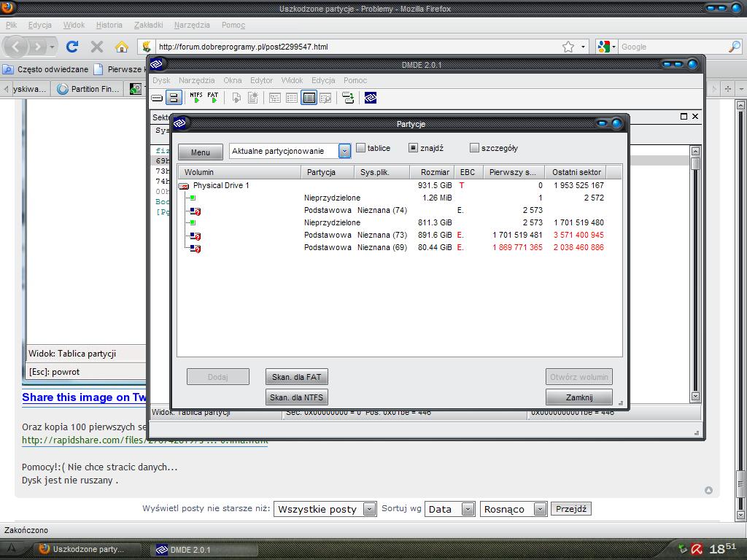Switch to Uszkodzone party... taskbar button
This screenshot has width=747, height=560.
click(x=88, y=549)
